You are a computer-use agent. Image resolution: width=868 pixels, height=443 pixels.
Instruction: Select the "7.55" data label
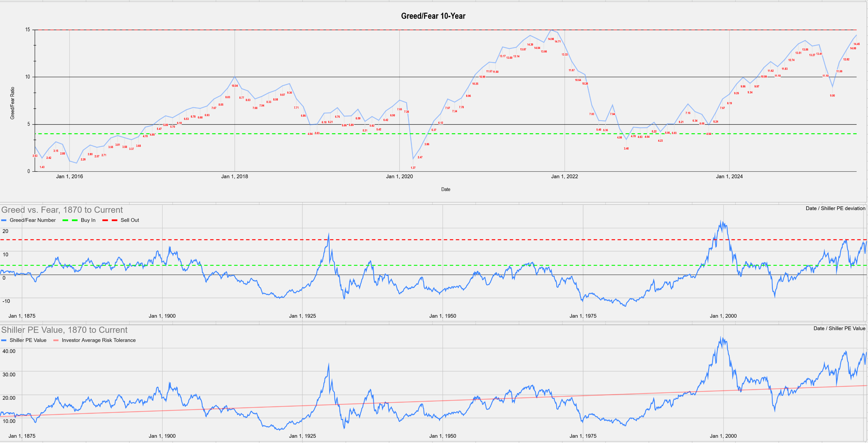399,109
